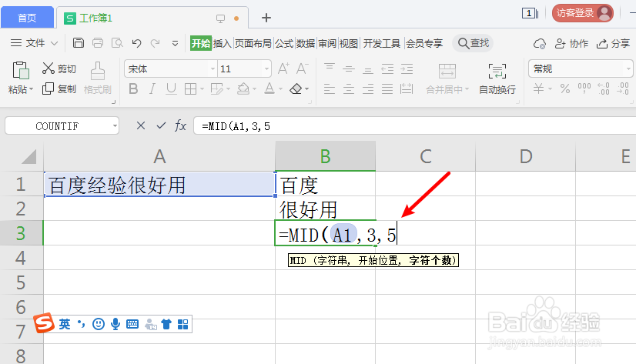The image size is (636, 364).
Task: Confirm formula with the checkmark icon
Action: (x=161, y=125)
